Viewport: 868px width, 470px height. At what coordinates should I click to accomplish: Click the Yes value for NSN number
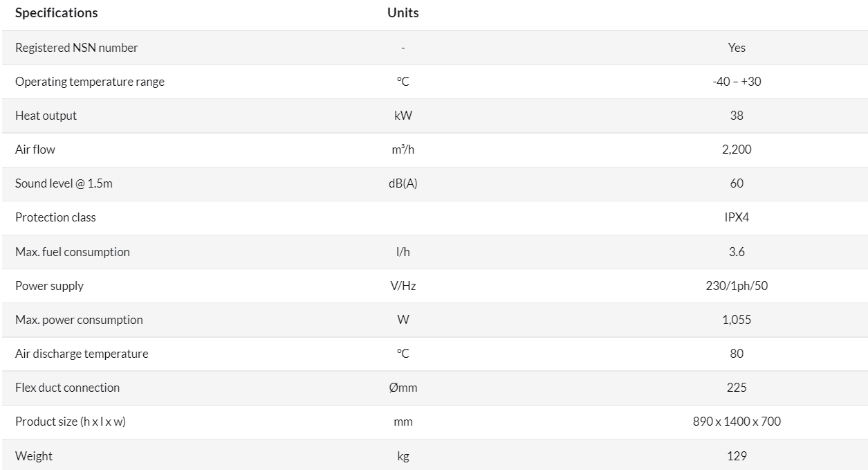(x=737, y=48)
